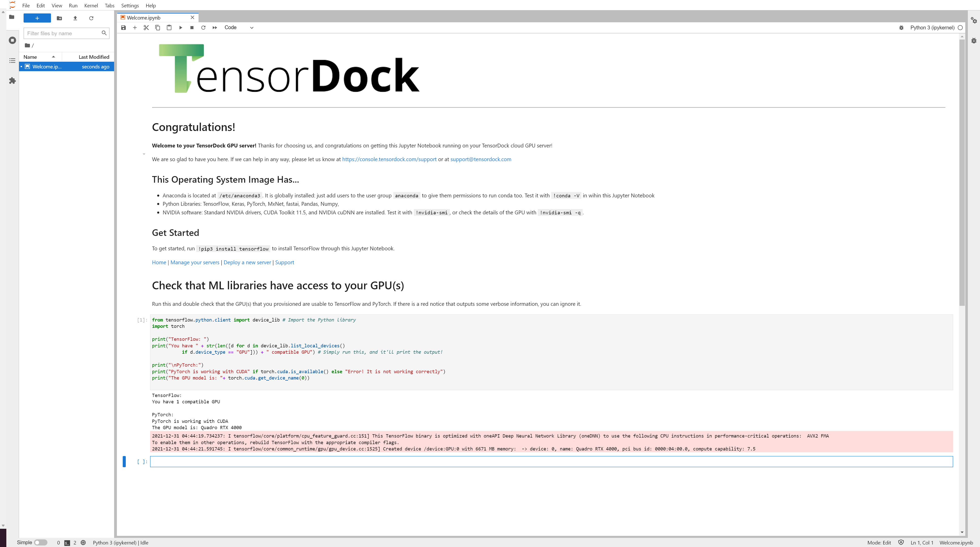Viewport: 980px width, 547px height.
Task: Open the console.tensordock.com/support link
Action: pos(389,159)
